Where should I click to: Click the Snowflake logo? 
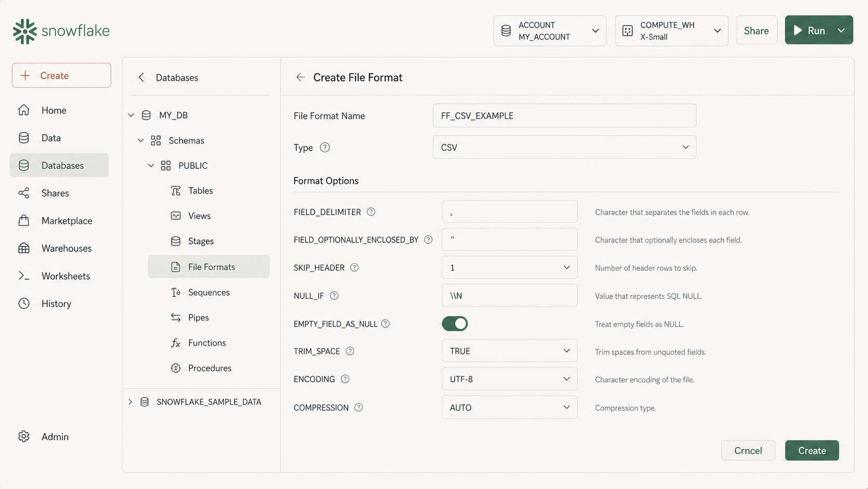(x=61, y=31)
